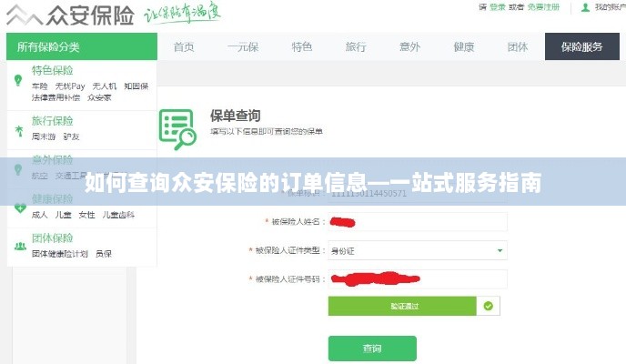Click the 免费注册 link
This screenshot has width=626, height=364.
[543, 7]
